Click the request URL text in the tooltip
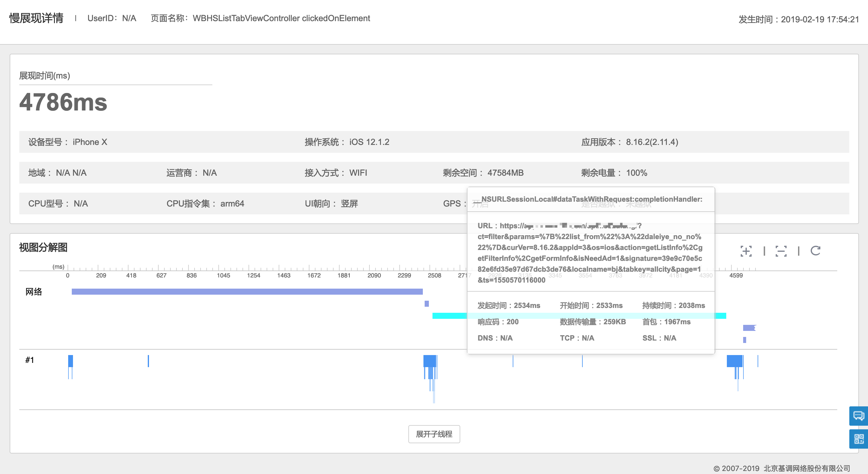 click(x=590, y=253)
